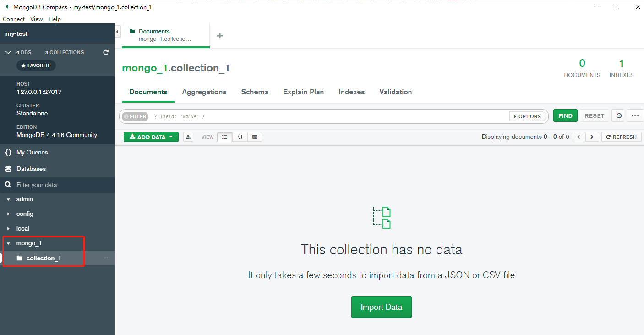Click the mongo_1 link in collection title
The height and width of the screenshot is (335, 644).
144,68
